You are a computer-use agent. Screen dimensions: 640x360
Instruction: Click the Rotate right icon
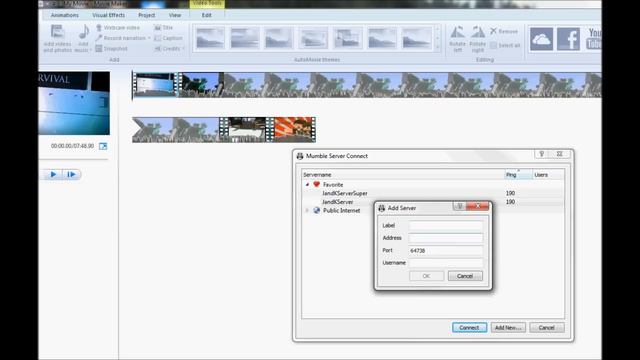(x=478, y=32)
